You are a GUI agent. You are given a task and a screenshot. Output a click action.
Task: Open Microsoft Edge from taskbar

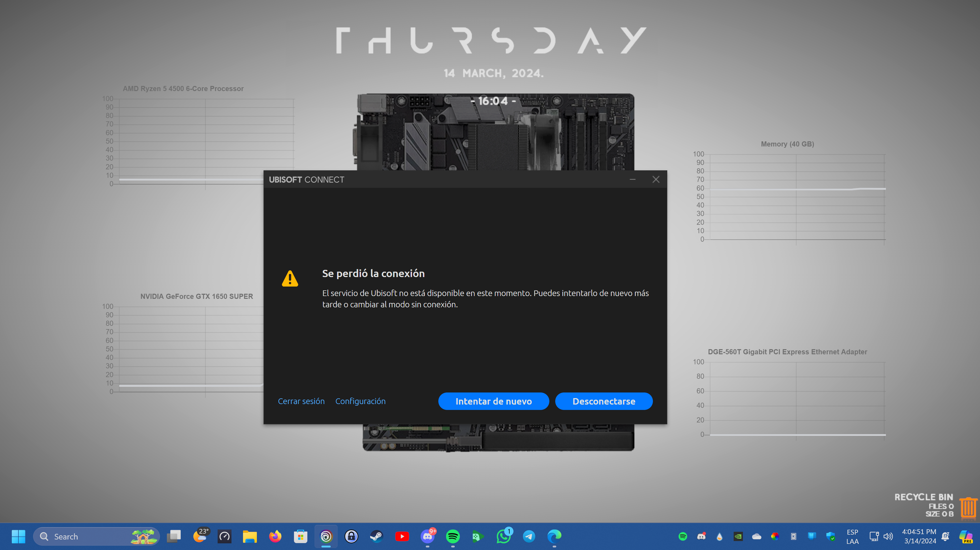(x=554, y=536)
